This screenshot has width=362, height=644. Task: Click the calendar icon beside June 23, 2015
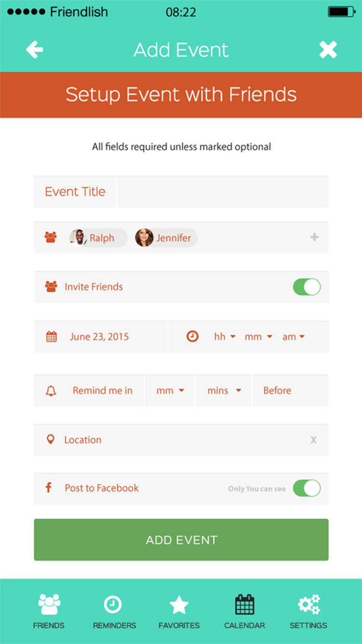[52, 336]
